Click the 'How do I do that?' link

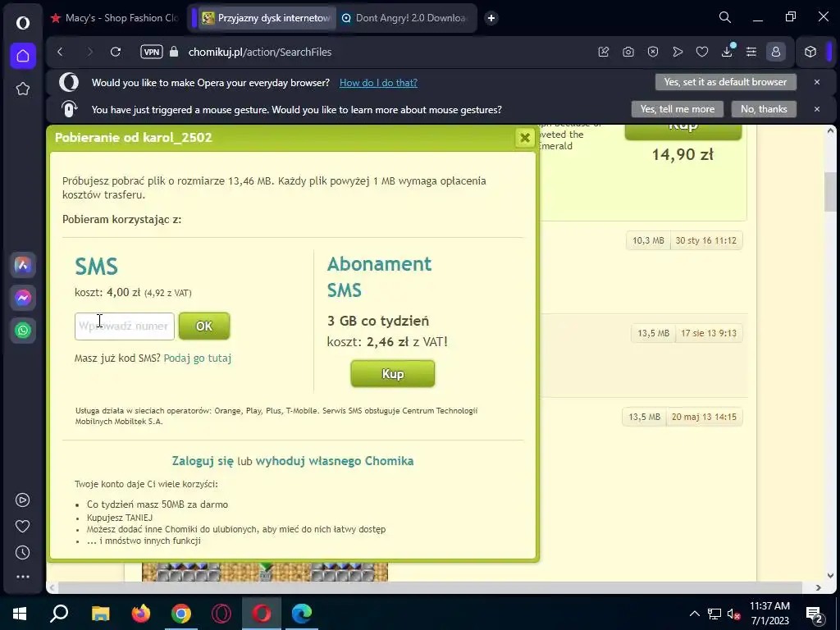(x=378, y=83)
